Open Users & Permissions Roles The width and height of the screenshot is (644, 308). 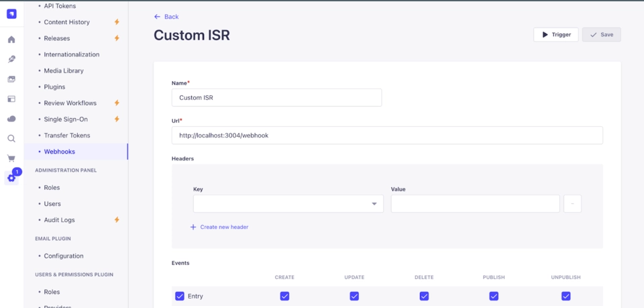coord(52,292)
